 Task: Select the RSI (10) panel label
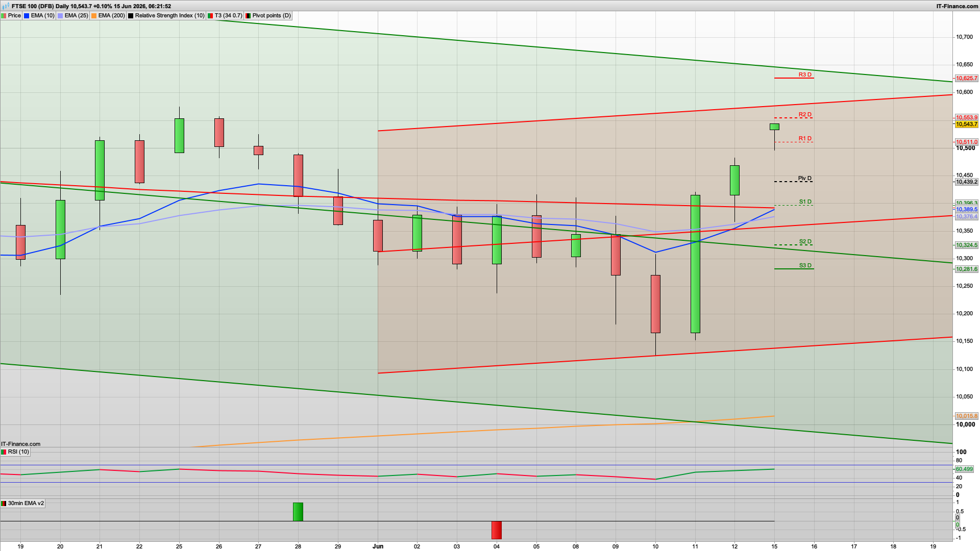click(18, 452)
